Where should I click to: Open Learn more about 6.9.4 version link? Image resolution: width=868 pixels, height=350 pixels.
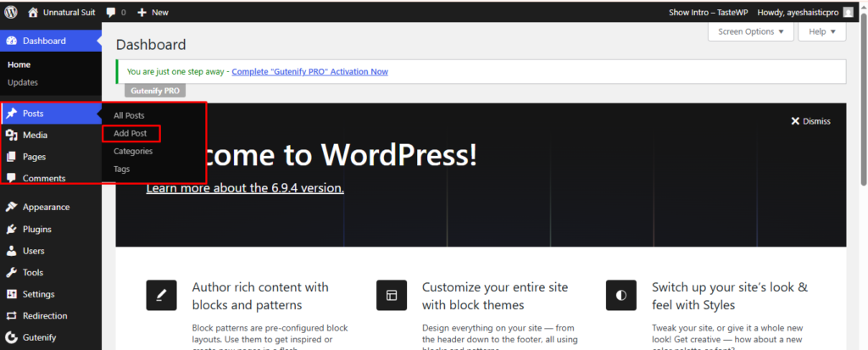coord(245,188)
